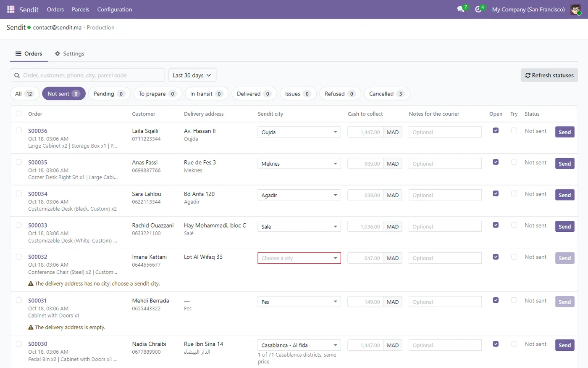Open the messages chat bubble icon

coord(461,9)
